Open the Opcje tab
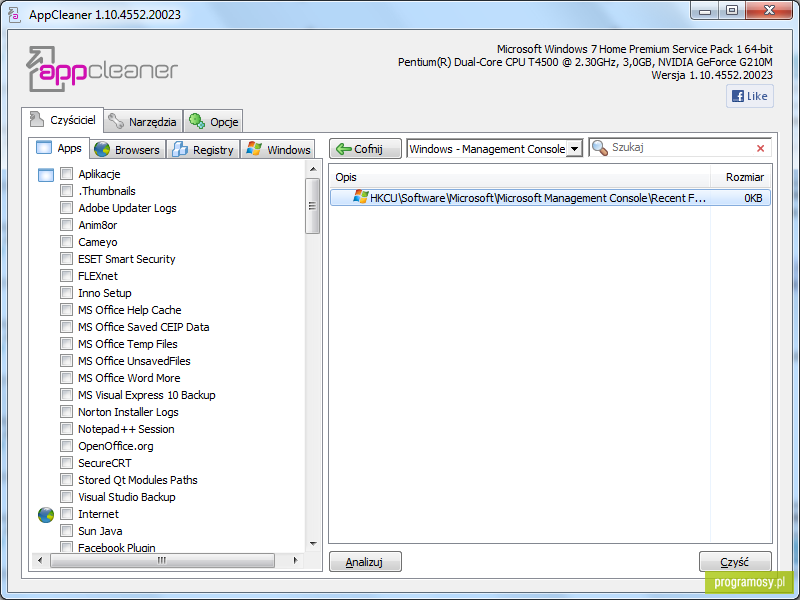 213,121
